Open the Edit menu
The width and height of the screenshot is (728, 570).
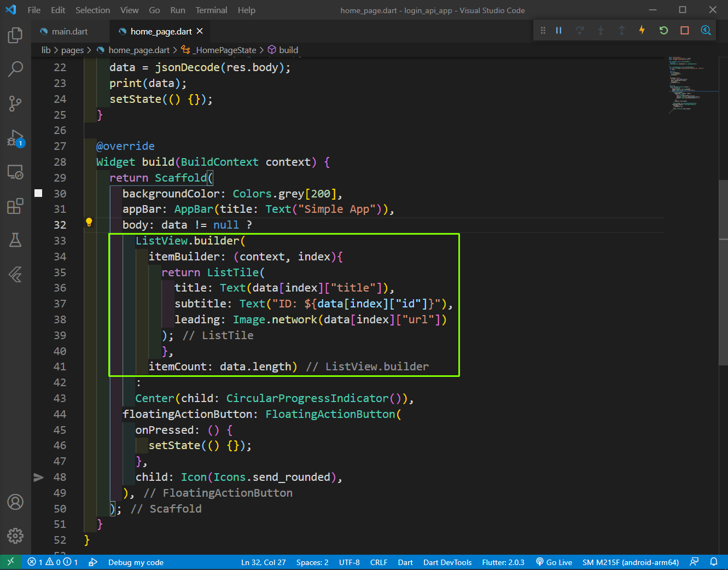click(x=58, y=10)
